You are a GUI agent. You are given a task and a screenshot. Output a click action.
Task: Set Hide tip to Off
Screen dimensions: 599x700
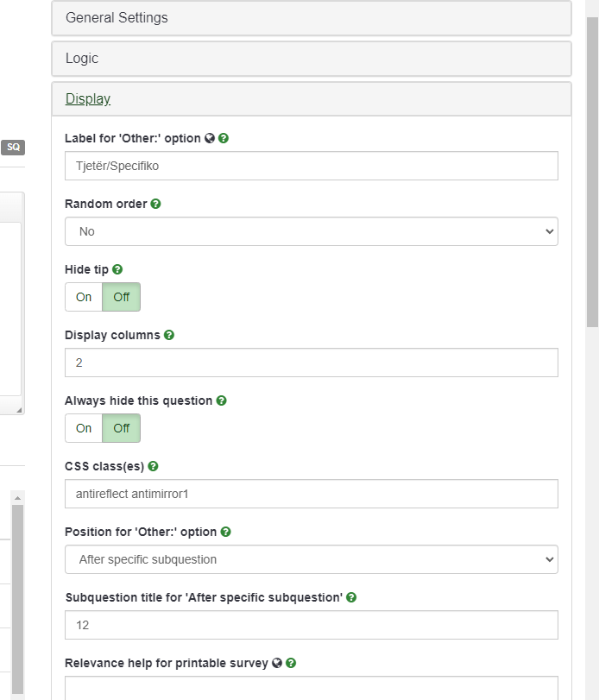[x=122, y=297]
